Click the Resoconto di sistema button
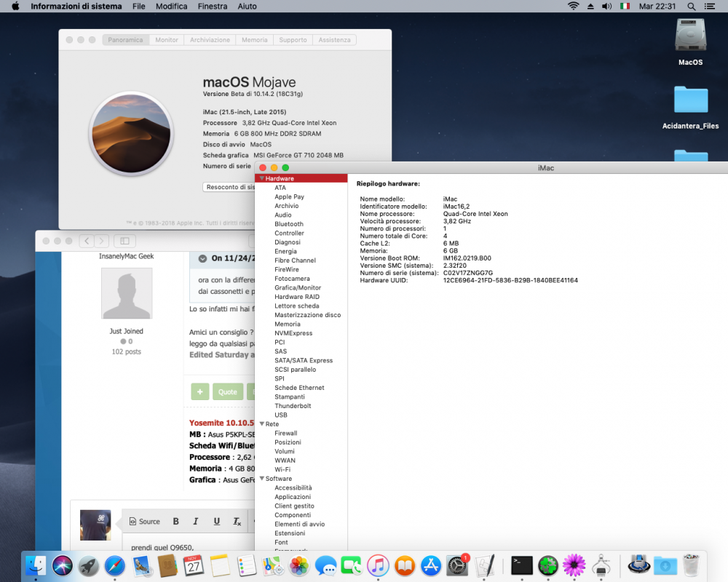Screen dimensions: 728x582 tap(229, 187)
